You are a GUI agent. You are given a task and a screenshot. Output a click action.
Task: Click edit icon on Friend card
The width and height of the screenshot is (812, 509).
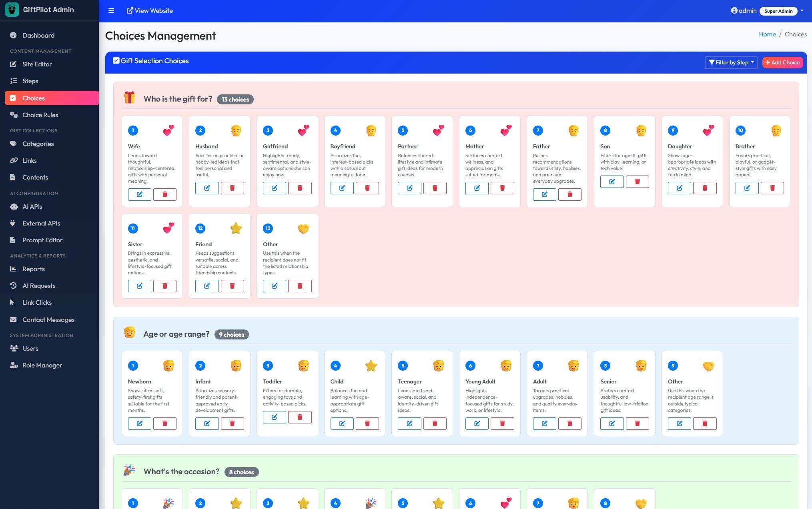click(207, 286)
